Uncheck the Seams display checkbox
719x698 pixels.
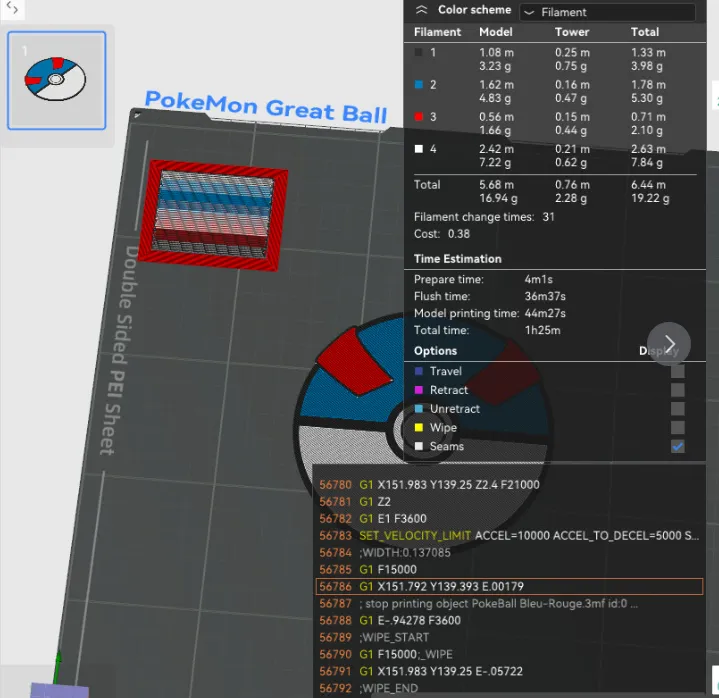[x=677, y=446]
